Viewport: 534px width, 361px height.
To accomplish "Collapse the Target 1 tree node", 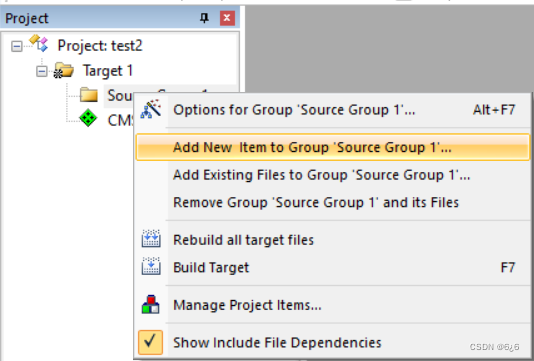I will click(42, 71).
